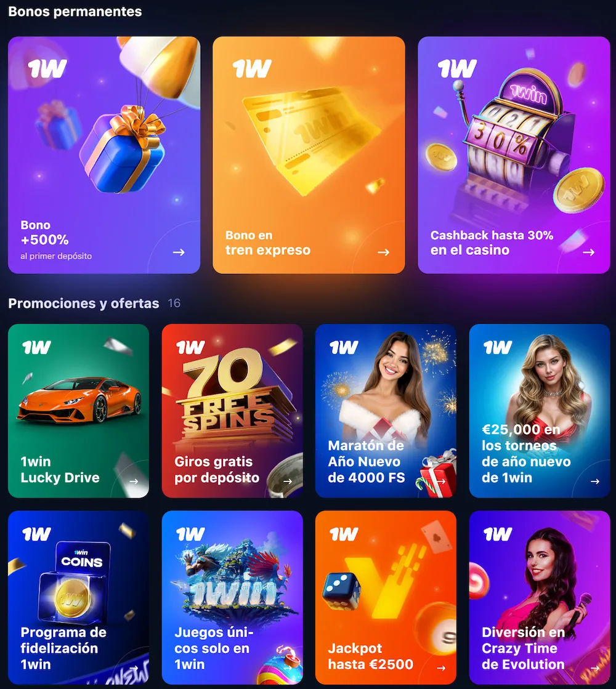
Task: Open Juegos únicos solo en 1win
Action: [x=232, y=598]
